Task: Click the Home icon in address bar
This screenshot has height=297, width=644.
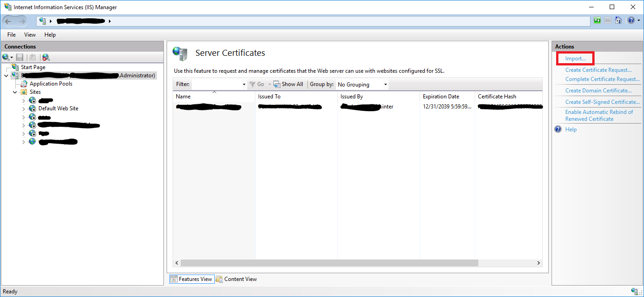Action: (x=618, y=21)
